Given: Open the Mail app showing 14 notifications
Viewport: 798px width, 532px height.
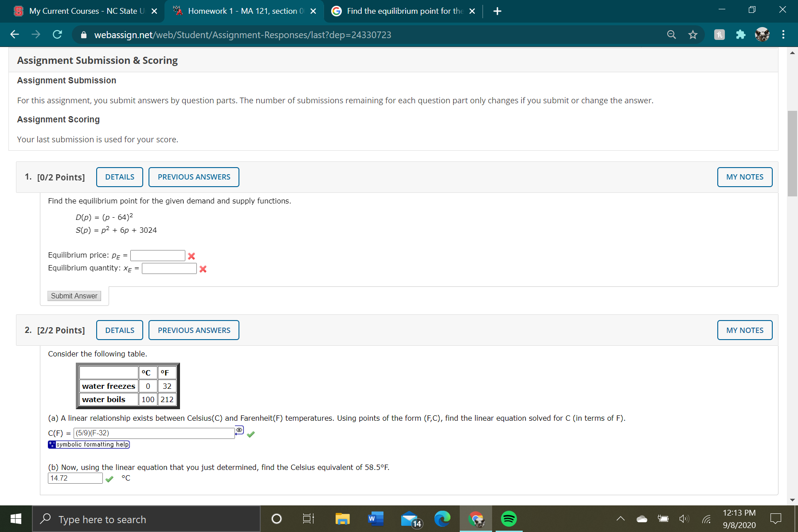Looking at the screenshot, I should coord(409,519).
